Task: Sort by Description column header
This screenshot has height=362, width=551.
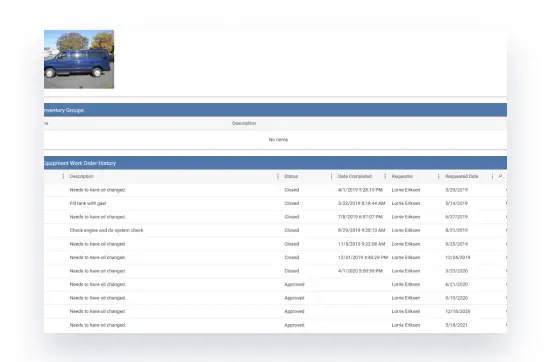Action: pos(82,176)
